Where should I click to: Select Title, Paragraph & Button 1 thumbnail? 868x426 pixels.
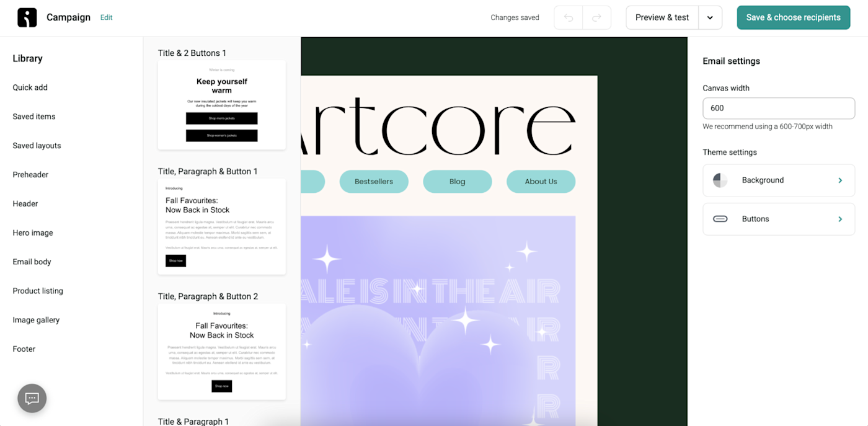click(222, 226)
